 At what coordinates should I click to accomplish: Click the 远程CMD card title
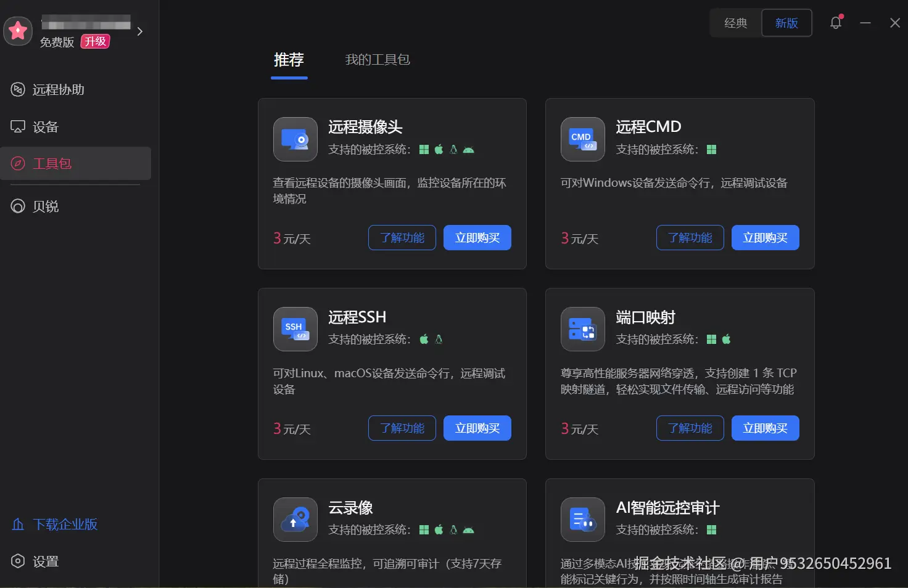click(x=648, y=127)
